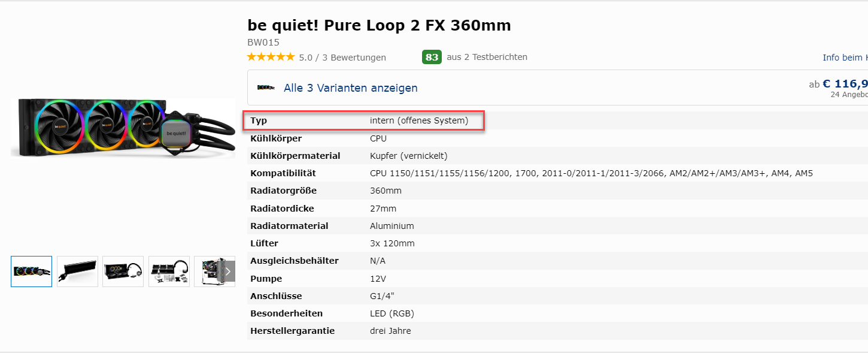
Task: Click the value 'G1/4"'
Action: (x=382, y=296)
